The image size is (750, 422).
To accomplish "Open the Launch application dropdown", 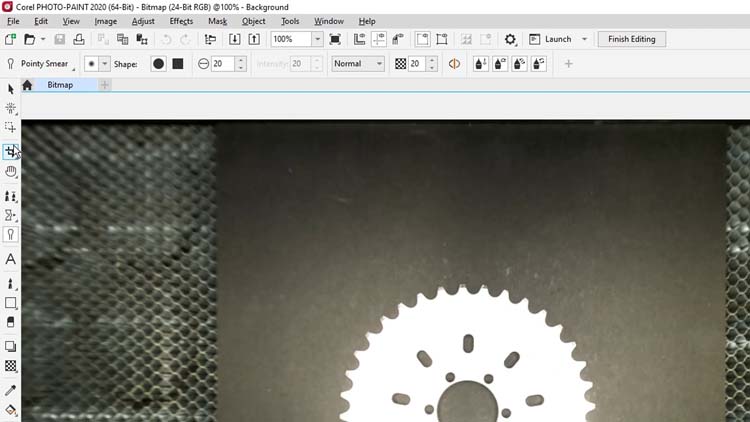I will coord(585,39).
